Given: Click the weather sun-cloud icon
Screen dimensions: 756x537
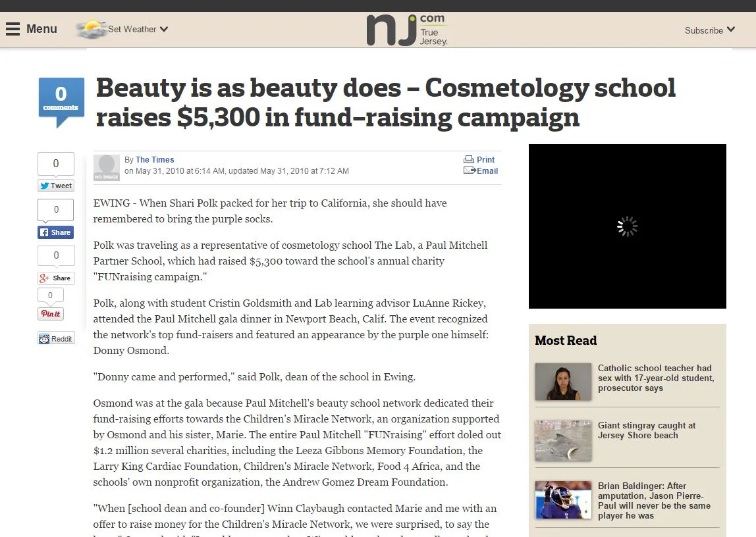Looking at the screenshot, I should [x=91, y=30].
